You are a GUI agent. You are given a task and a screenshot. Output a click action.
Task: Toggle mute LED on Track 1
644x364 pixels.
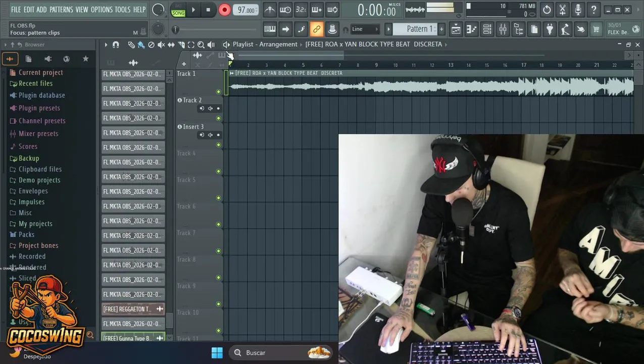218,92
